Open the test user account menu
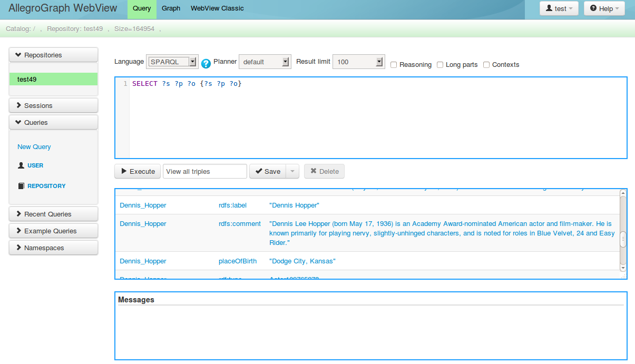 click(559, 8)
